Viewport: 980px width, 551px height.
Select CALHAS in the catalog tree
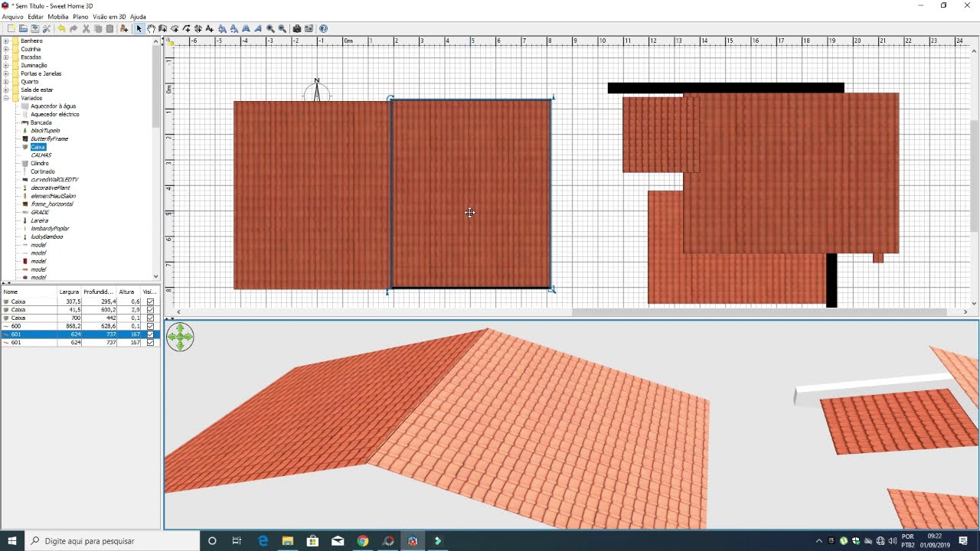coord(41,155)
